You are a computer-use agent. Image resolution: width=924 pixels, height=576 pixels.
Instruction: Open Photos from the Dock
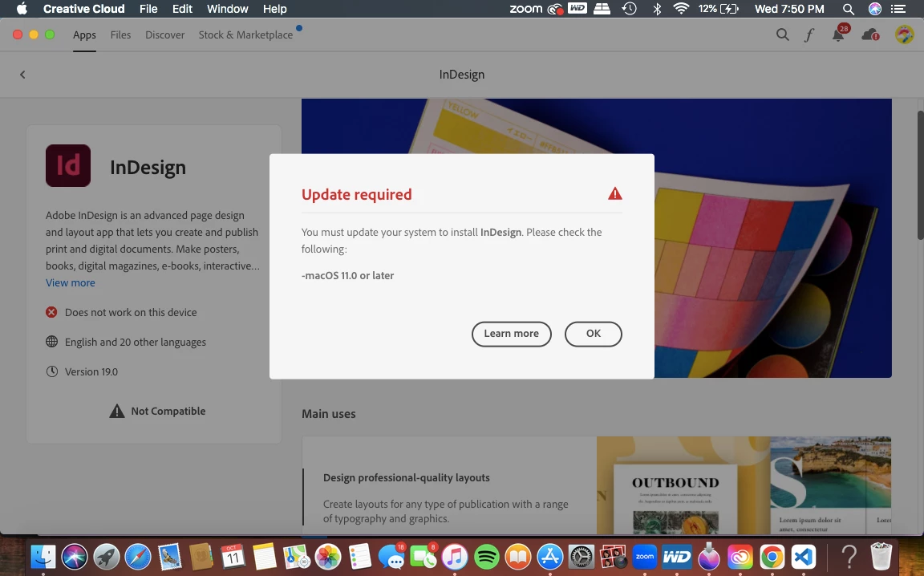click(327, 557)
